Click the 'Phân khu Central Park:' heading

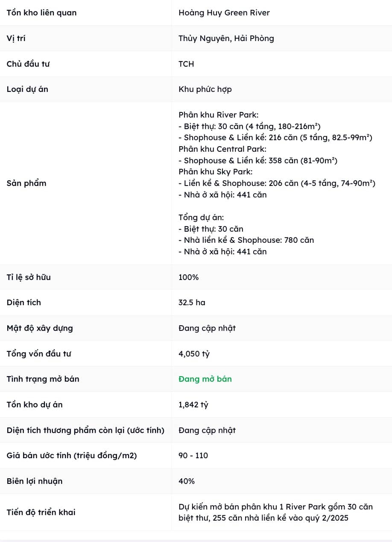click(x=222, y=149)
